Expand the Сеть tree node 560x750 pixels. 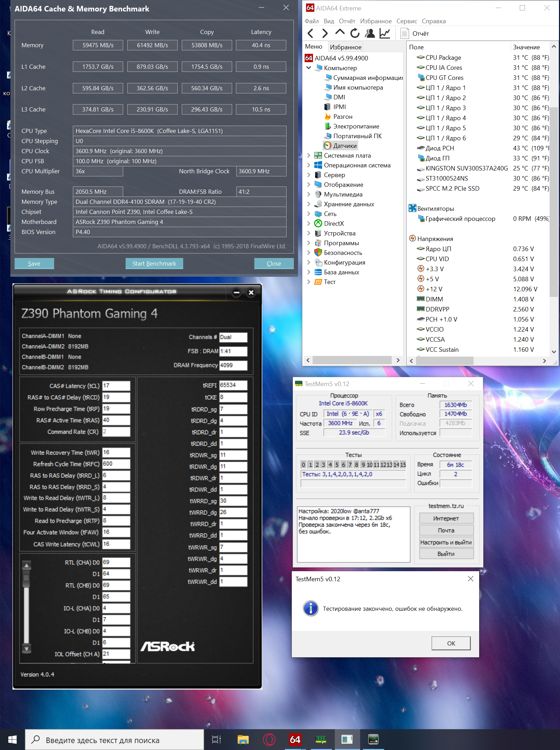tap(308, 214)
